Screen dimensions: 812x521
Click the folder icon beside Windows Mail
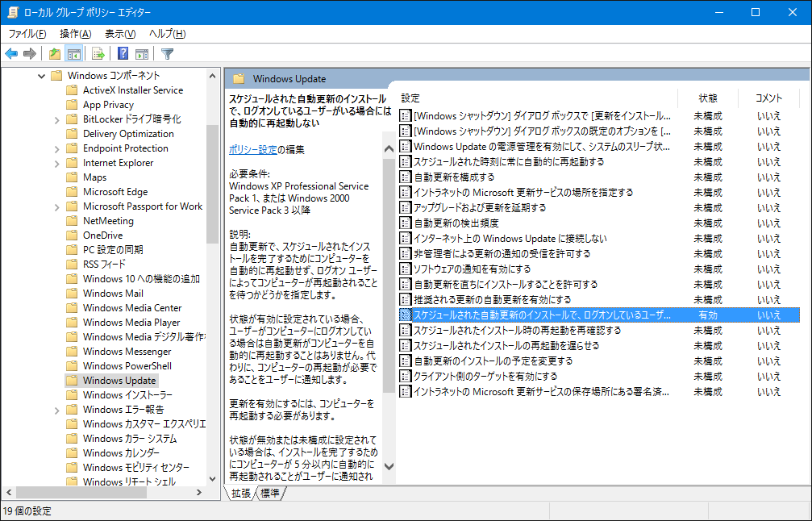(72, 293)
